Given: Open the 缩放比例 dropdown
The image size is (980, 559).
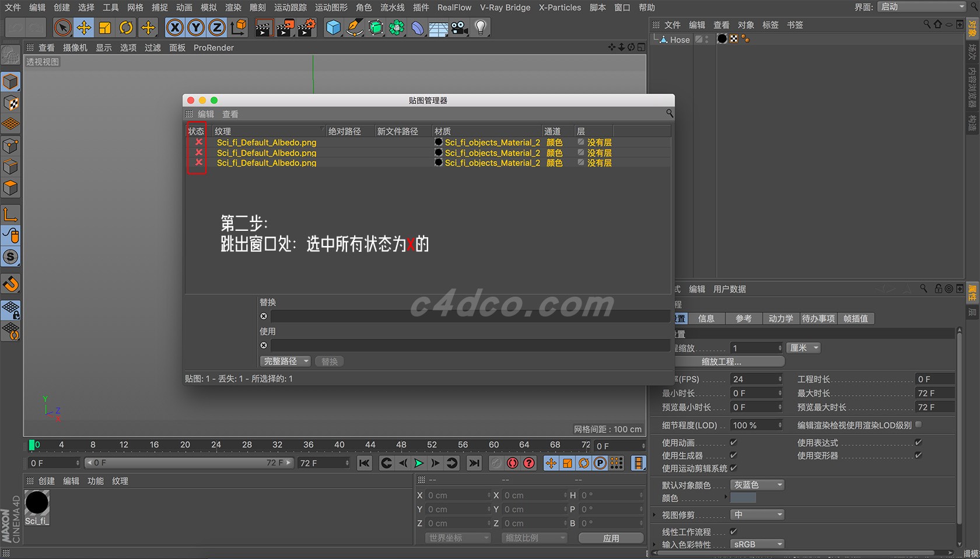Looking at the screenshot, I should pos(534,538).
